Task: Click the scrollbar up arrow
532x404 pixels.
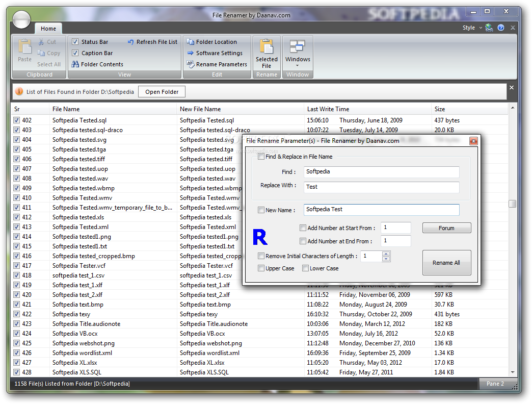Action: (x=512, y=108)
